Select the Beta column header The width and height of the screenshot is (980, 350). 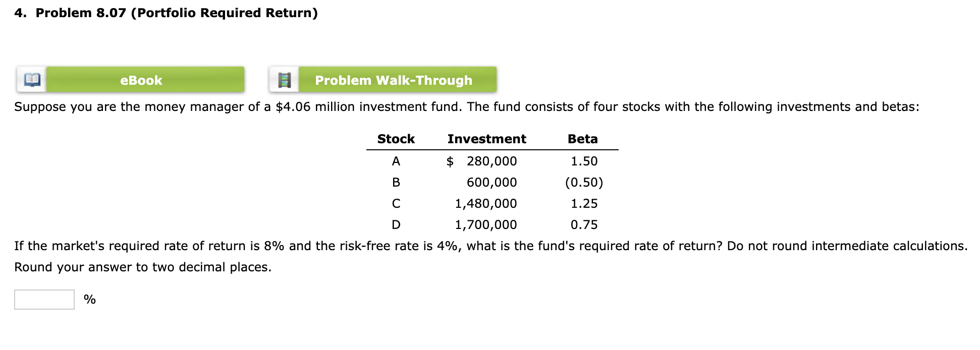click(582, 138)
